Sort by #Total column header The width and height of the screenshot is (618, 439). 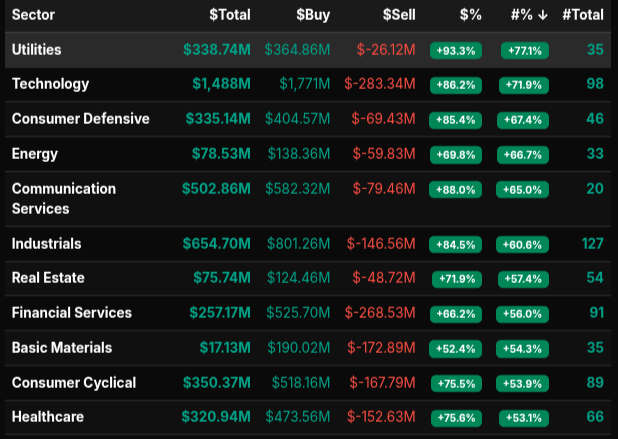pos(582,15)
